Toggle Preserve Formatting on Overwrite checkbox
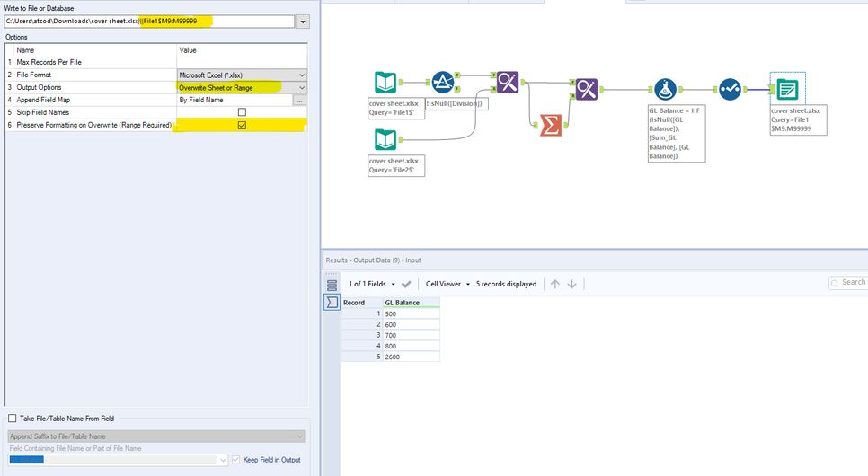This screenshot has width=868, height=476. click(242, 126)
